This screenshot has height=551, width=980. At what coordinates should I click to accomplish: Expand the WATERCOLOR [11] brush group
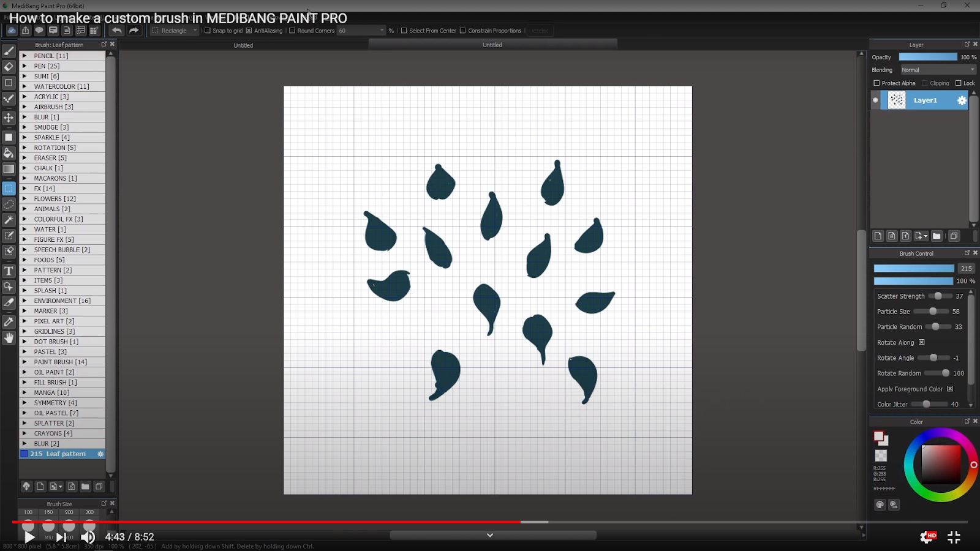[x=24, y=86]
